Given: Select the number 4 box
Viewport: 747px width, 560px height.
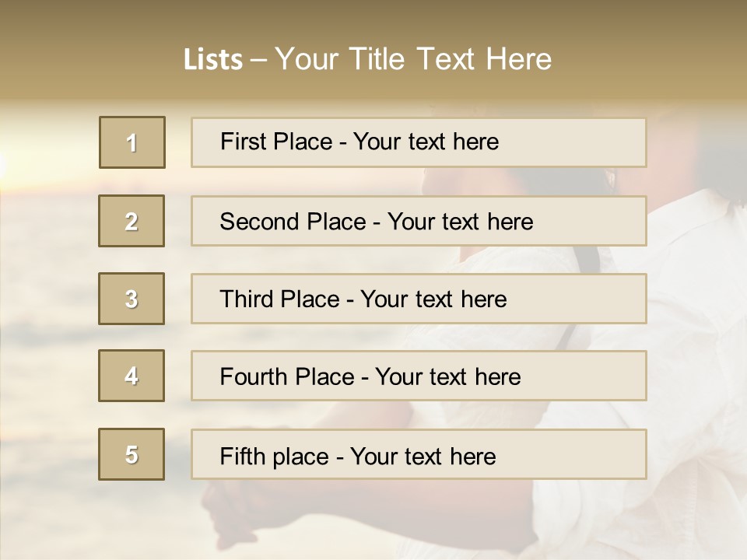Looking at the screenshot, I should point(132,376).
